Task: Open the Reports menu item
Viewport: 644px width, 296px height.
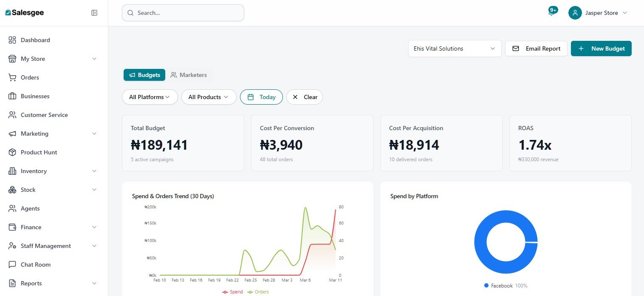Action: [x=31, y=283]
